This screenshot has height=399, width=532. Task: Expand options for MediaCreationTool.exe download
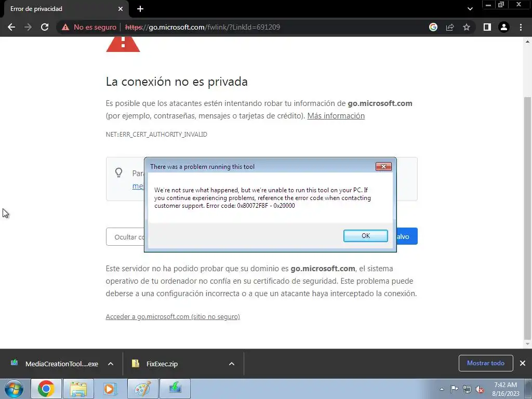click(111, 364)
